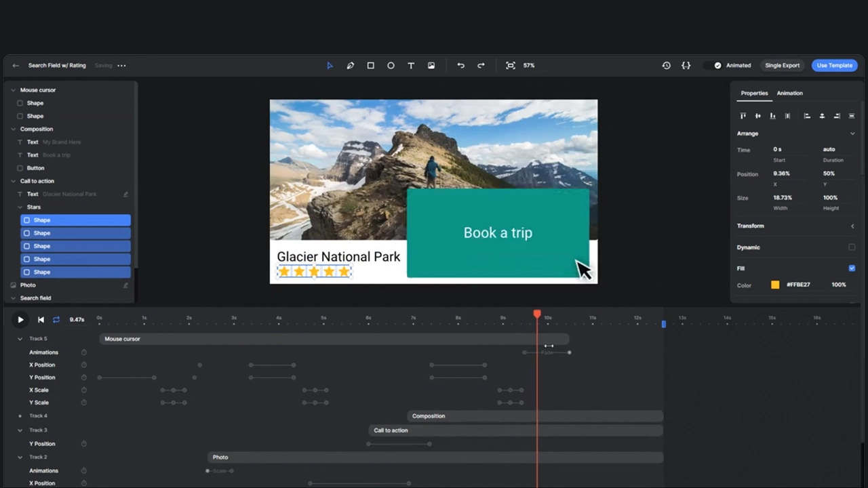This screenshot has height=488, width=868.
Task: Collapse the Search field group
Action: [x=13, y=298]
